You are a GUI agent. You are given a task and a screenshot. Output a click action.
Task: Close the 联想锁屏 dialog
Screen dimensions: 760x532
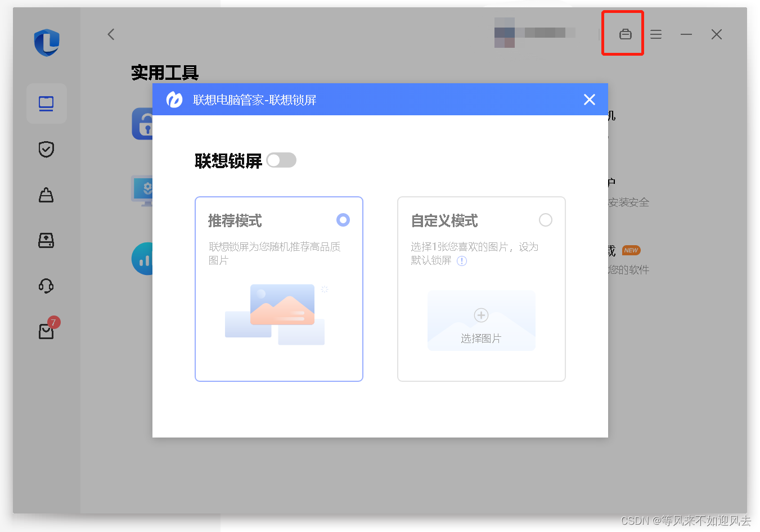click(x=590, y=100)
